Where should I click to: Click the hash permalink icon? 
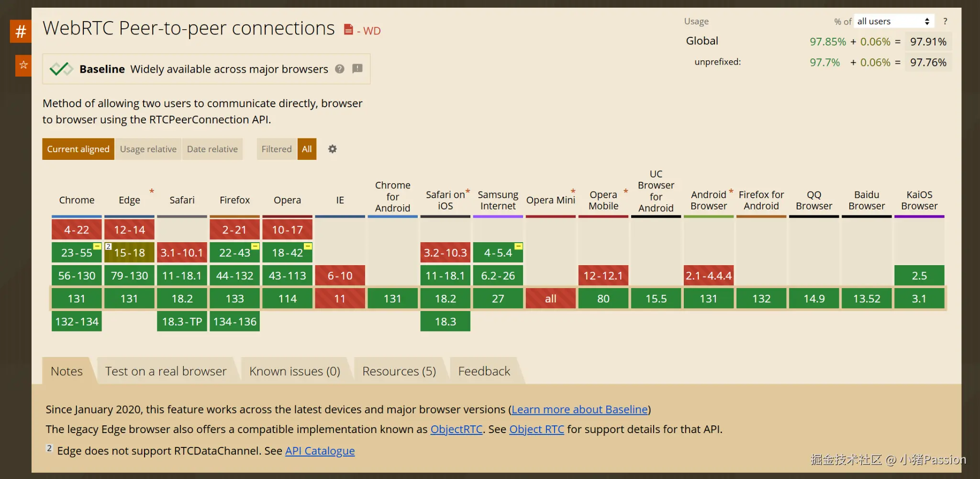[21, 32]
